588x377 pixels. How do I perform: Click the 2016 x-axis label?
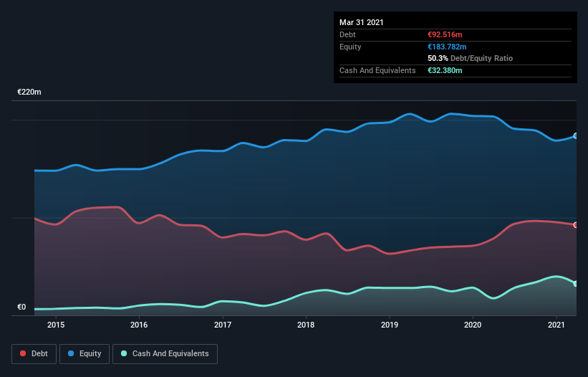point(139,325)
